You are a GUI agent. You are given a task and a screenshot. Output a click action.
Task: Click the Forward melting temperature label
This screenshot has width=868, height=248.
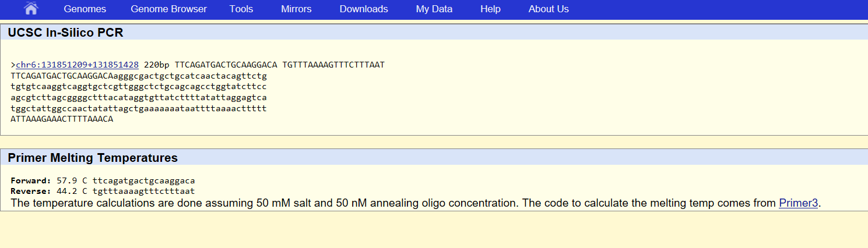click(x=31, y=181)
